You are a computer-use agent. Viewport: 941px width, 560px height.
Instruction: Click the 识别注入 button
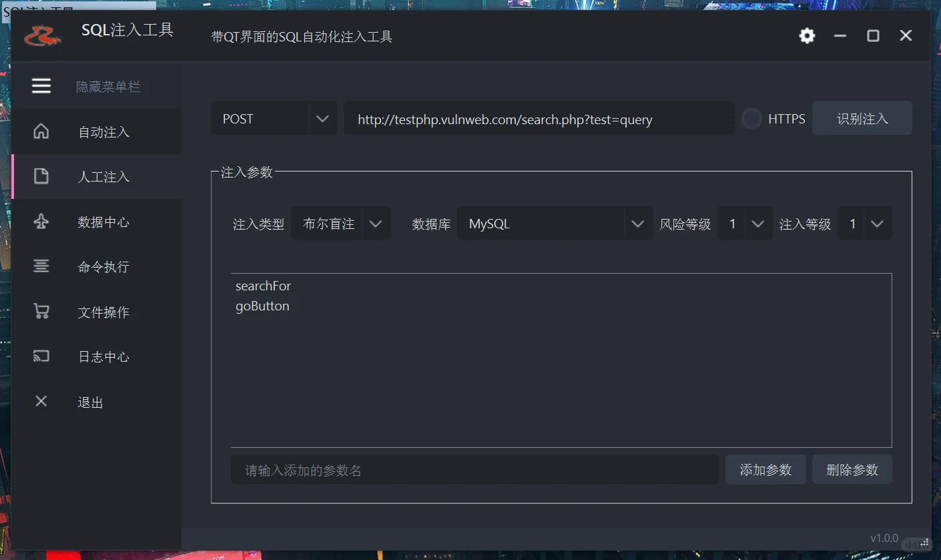pos(862,117)
